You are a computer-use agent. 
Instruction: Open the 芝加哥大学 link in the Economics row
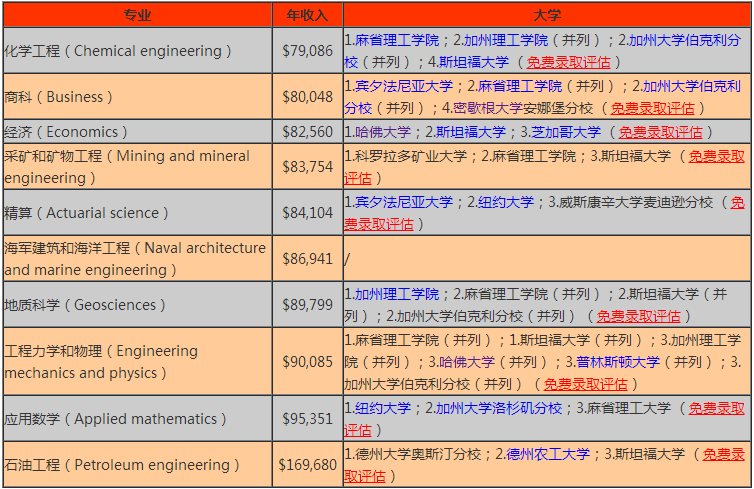[566, 132]
